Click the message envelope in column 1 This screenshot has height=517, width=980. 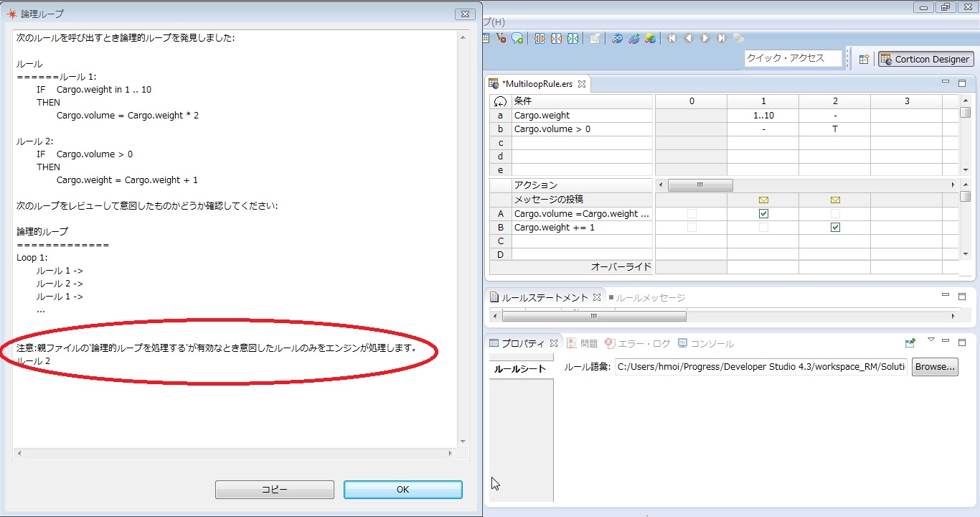[x=763, y=200]
